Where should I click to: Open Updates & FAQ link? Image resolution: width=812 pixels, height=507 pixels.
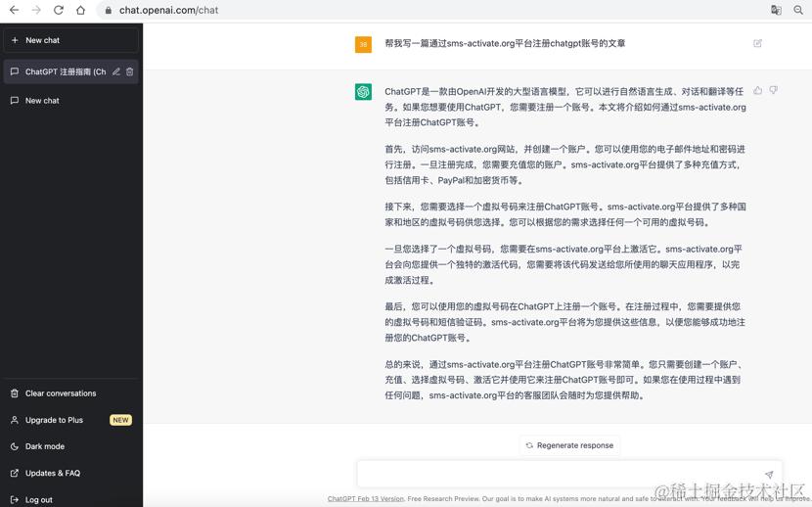[71, 473]
